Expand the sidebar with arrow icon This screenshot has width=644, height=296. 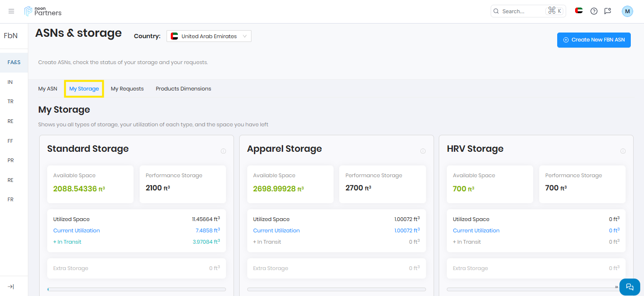click(x=11, y=287)
